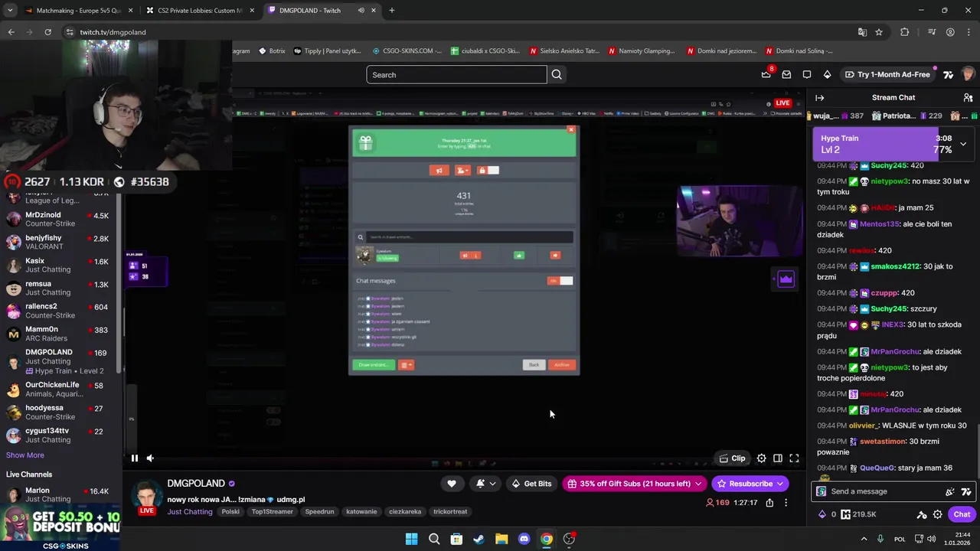980x551 pixels.
Task: Create a Clip of the stream
Action: click(733, 458)
